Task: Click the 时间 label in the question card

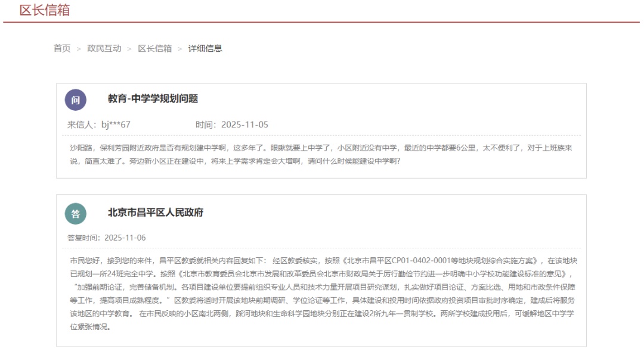Action: (206, 124)
